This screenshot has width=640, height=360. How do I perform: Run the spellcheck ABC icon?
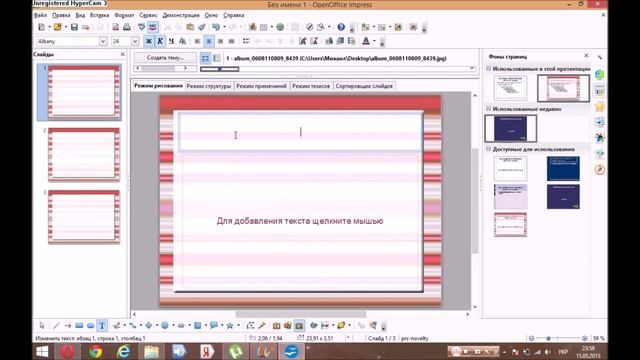142,27
